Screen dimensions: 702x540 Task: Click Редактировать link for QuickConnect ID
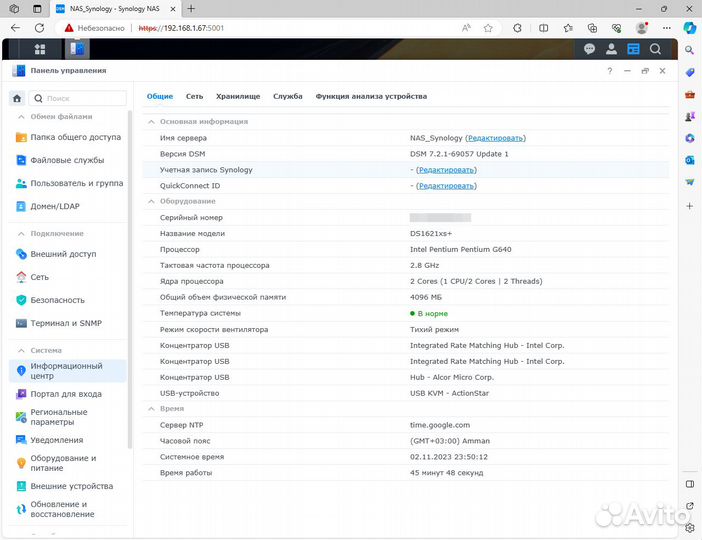pos(446,186)
